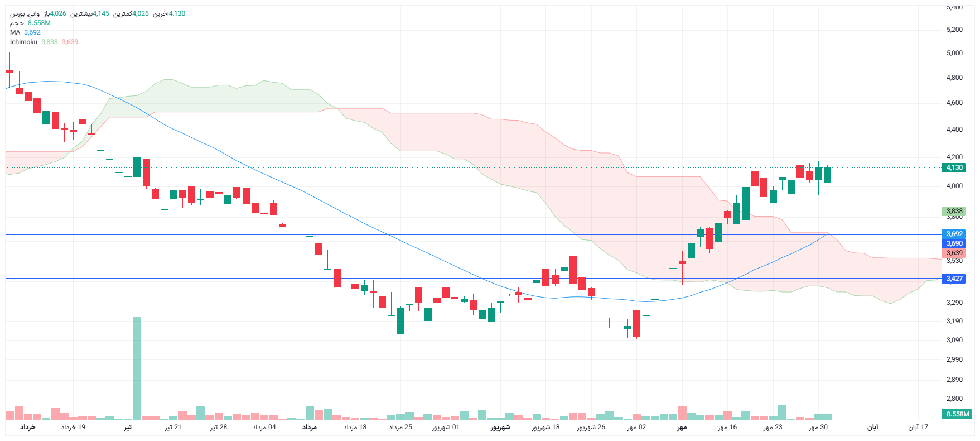Click the 8.558M volume tag on axis
Screen dimensions: 980x441
pyautogui.click(x=958, y=414)
